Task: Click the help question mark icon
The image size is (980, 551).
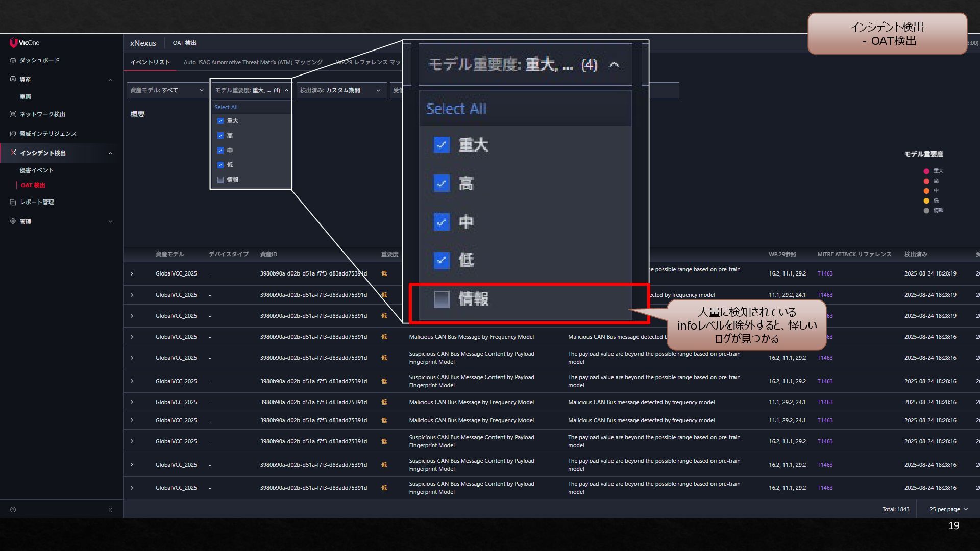Action: point(13,510)
